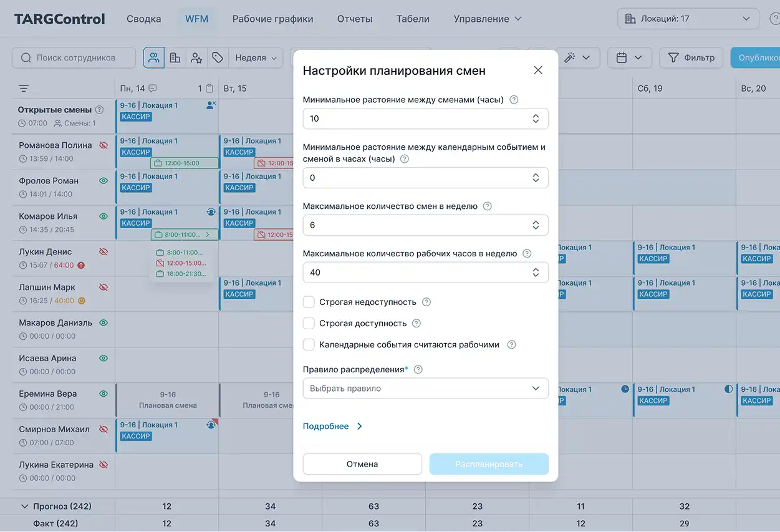Click help icon for max working hours per week
The image size is (780, 532).
coord(527,253)
